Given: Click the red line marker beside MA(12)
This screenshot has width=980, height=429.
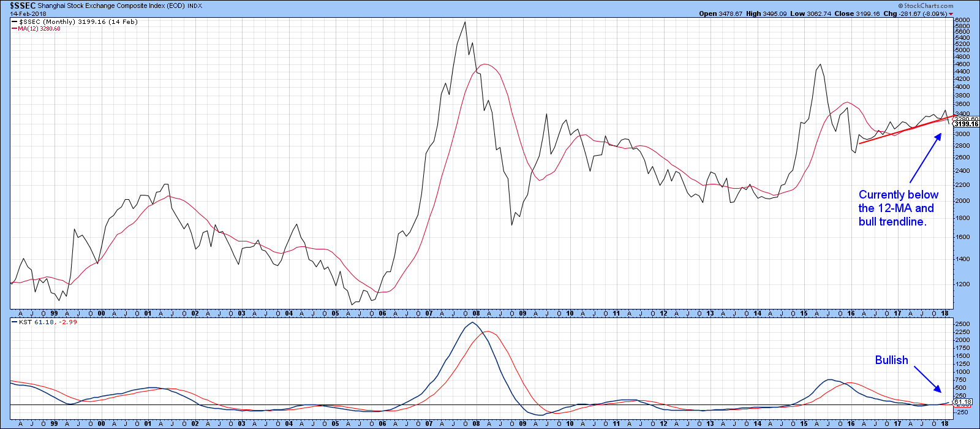Looking at the screenshot, I should 15,29.
